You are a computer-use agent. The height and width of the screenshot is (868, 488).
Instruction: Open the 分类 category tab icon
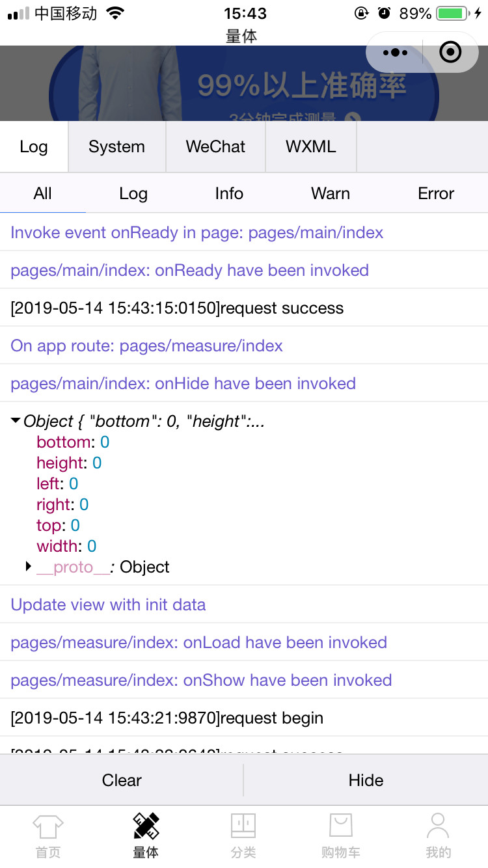243,826
